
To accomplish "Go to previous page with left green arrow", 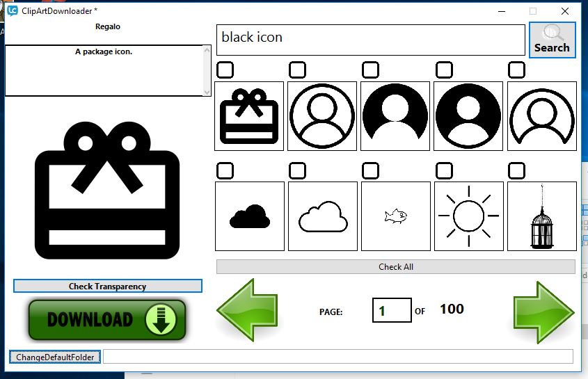I will (247, 310).
